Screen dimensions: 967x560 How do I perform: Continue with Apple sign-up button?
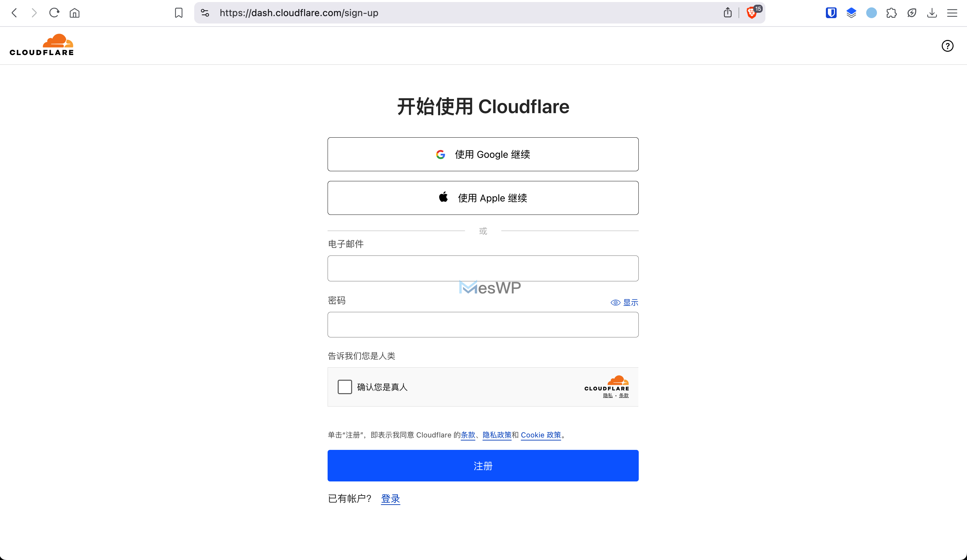click(483, 198)
